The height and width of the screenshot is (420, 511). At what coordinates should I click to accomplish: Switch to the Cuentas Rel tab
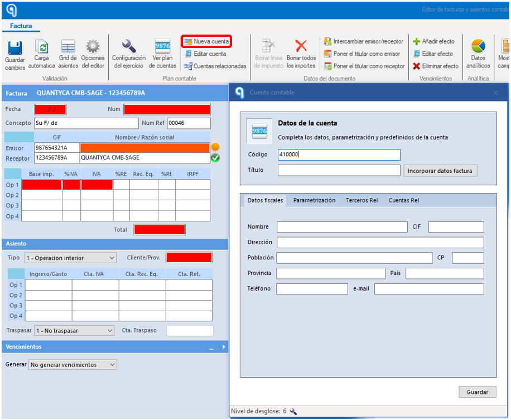(x=403, y=200)
